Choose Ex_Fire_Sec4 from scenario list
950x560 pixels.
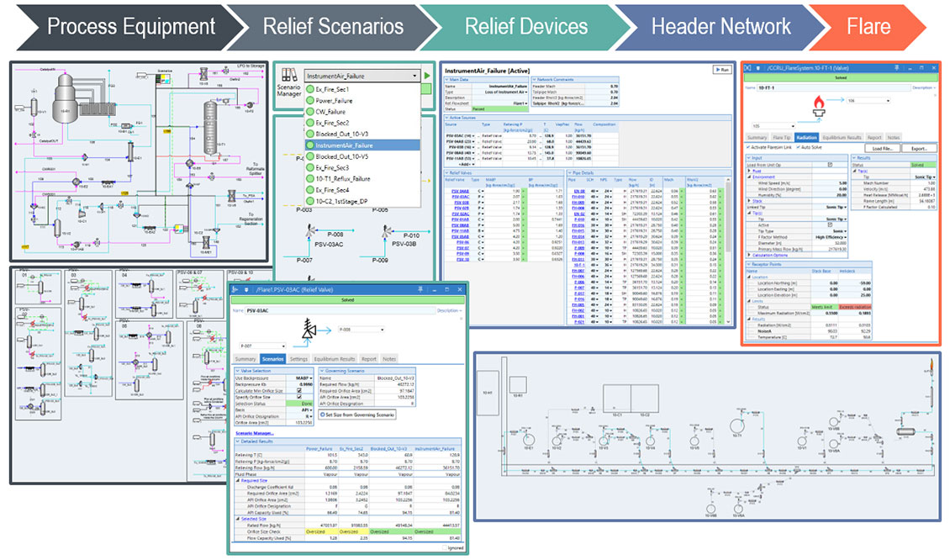(x=362, y=190)
